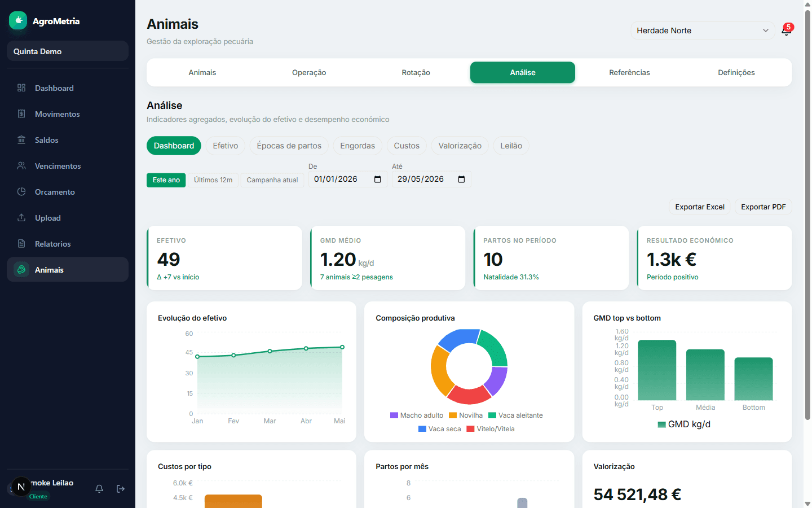Click the logout icon in sidebar footer
Image resolution: width=812 pixels, height=508 pixels.
(x=121, y=489)
